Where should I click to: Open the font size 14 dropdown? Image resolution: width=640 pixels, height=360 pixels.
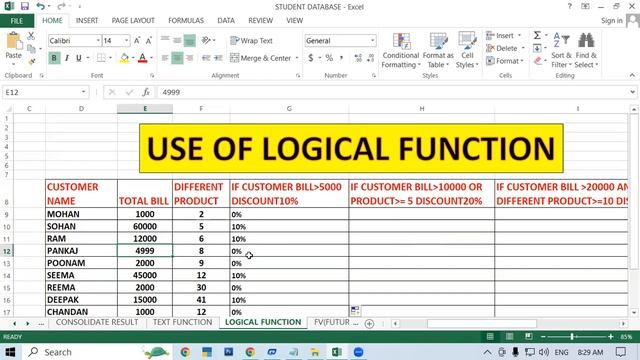click(126, 40)
